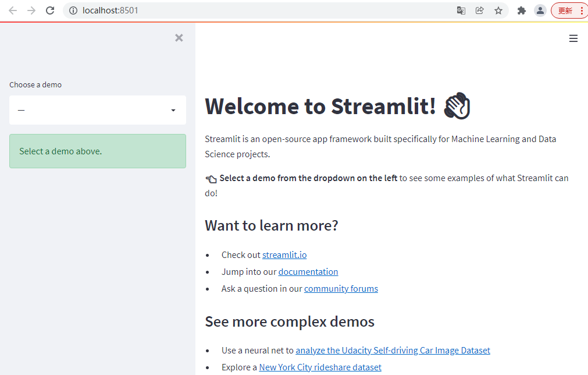Open the browser three-dot menu

point(582,10)
